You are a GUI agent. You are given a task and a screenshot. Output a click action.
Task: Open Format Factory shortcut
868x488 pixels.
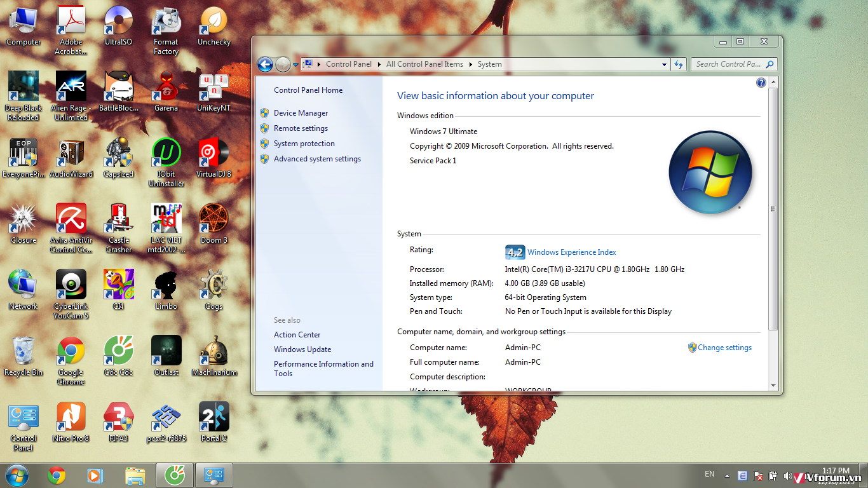tap(166, 30)
